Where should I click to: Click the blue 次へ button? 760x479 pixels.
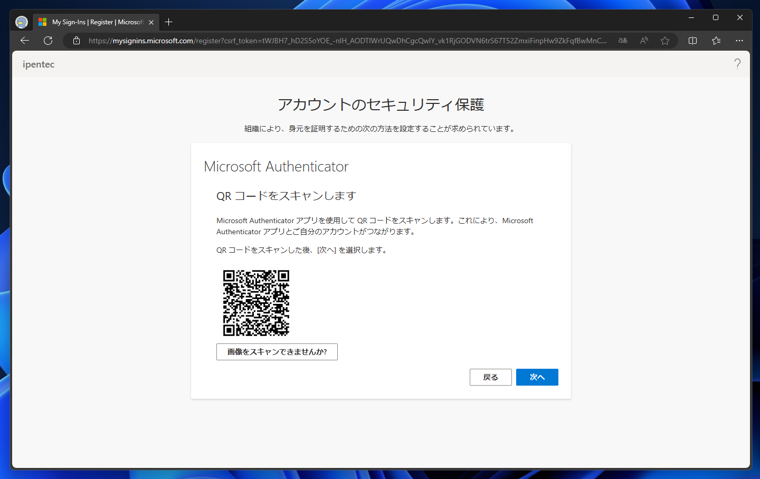(537, 377)
